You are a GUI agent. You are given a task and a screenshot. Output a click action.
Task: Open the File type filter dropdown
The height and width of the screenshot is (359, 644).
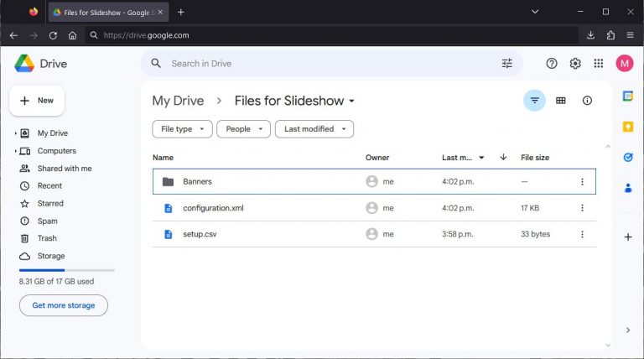coord(182,129)
